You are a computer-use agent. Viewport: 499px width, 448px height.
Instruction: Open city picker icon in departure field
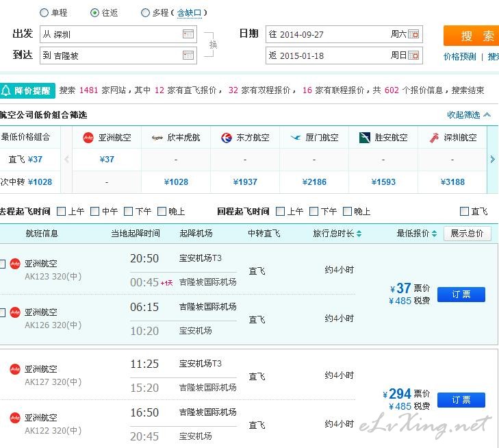[188, 34]
